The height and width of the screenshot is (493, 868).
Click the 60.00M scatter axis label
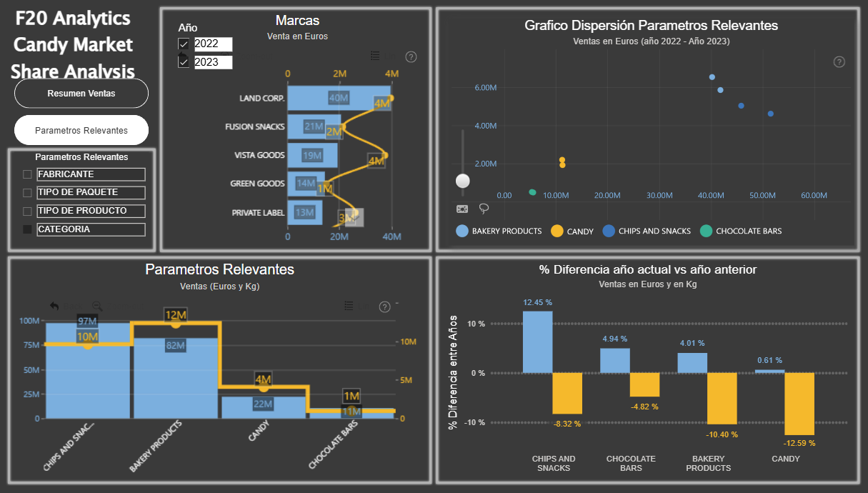(x=814, y=195)
